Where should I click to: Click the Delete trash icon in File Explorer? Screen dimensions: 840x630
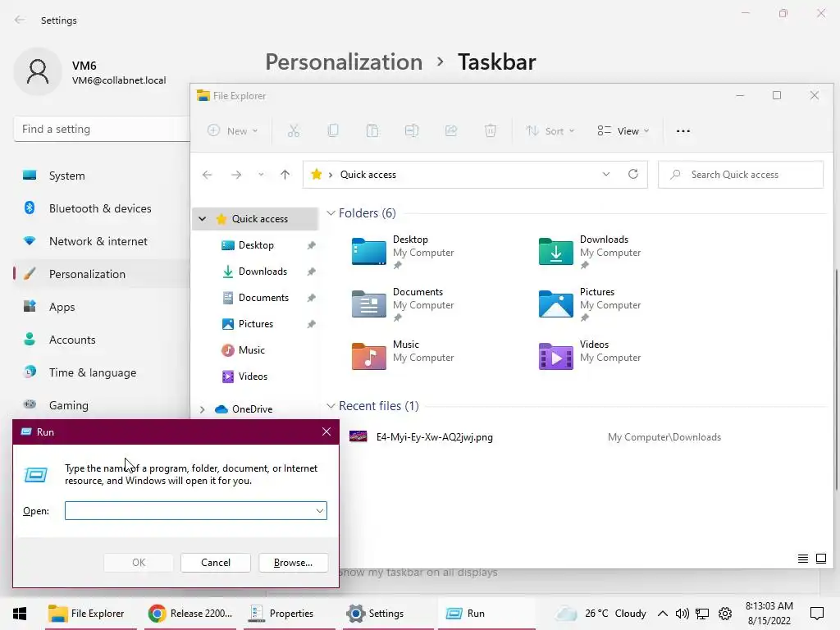coord(491,130)
